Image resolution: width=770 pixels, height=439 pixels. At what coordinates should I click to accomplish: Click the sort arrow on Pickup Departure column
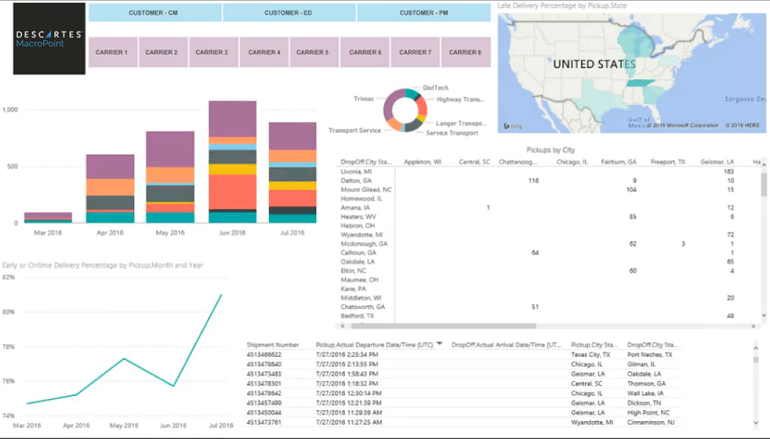pyautogui.click(x=439, y=343)
